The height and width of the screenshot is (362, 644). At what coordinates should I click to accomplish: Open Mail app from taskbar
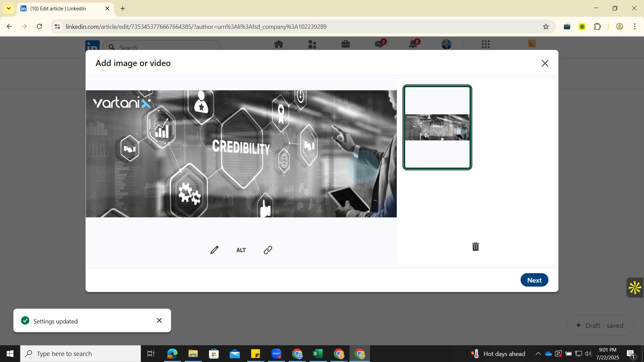click(x=235, y=354)
